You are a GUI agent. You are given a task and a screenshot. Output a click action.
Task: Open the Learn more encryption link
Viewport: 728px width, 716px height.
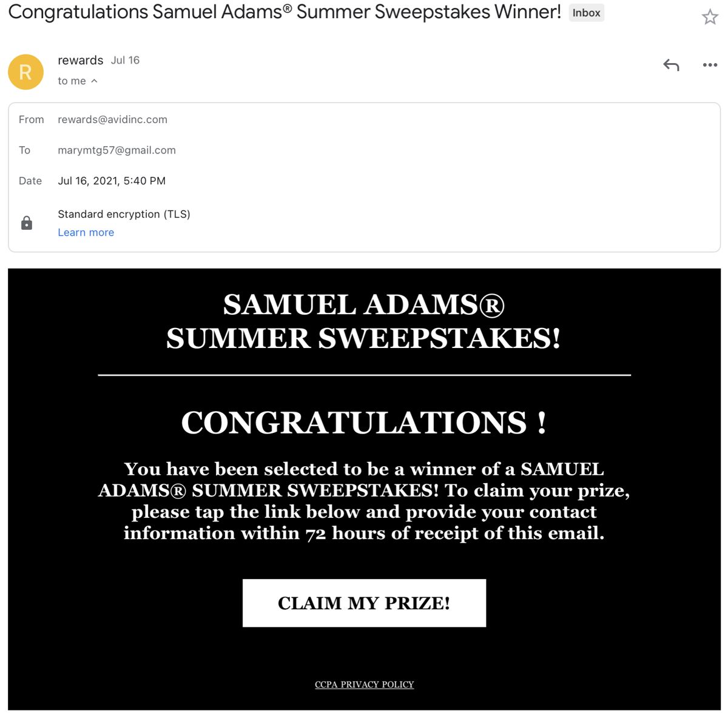[x=86, y=232]
